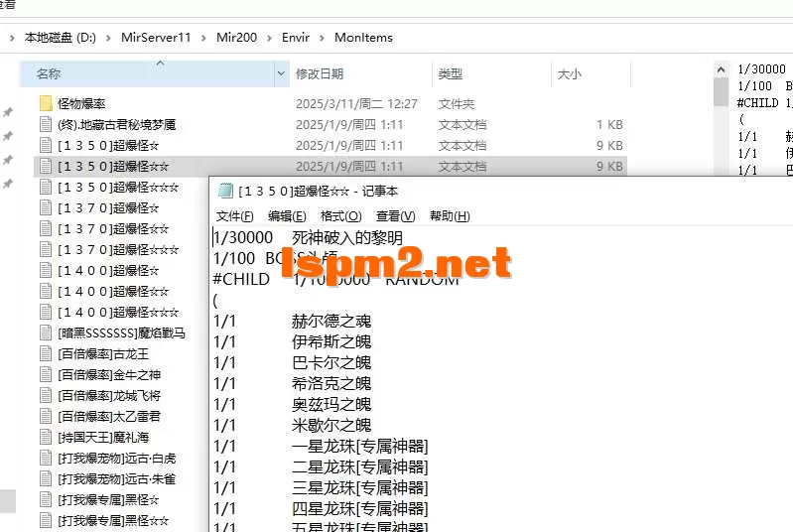The width and height of the screenshot is (793, 532).
Task: Click the [1 4 0 0]超爆怪☆ file icon
Action: [46, 271]
